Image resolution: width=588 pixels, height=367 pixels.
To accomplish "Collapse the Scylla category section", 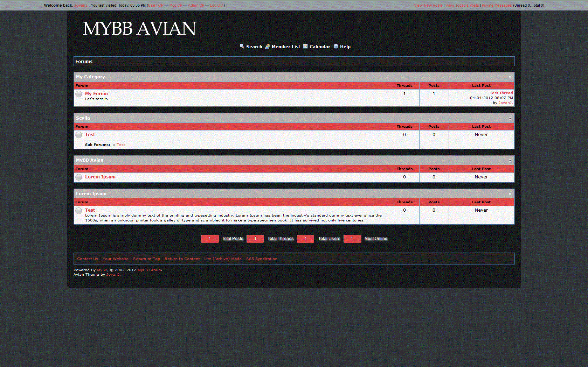I will pyautogui.click(x=510, y=118).
